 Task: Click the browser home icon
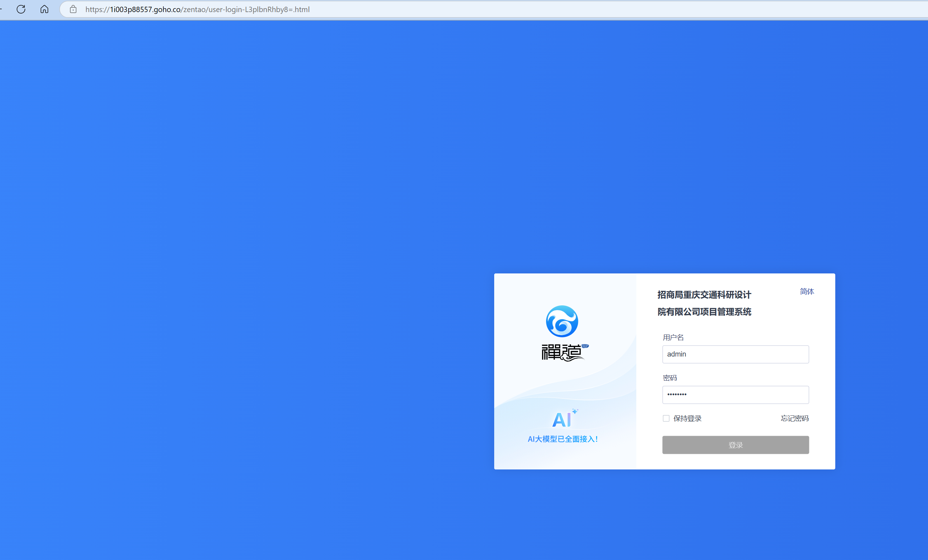(x=44, y=9)
